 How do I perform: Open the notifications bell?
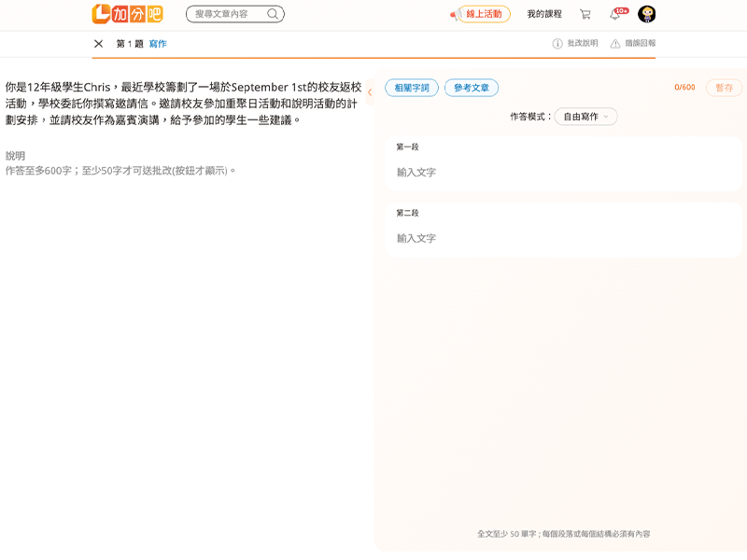[x=615, y=14]
